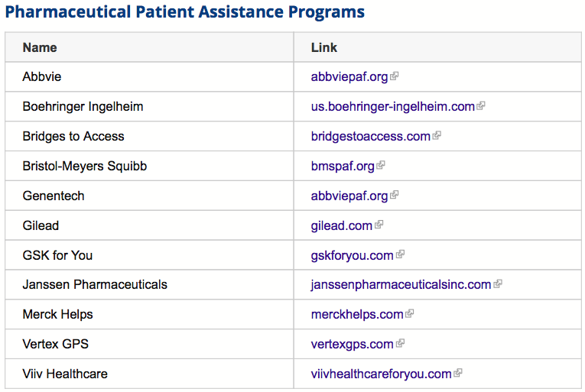Open the viivhealthcareforyou.com link
The height and width of the screenshot is (392, 585).
(x=382, y=374)
